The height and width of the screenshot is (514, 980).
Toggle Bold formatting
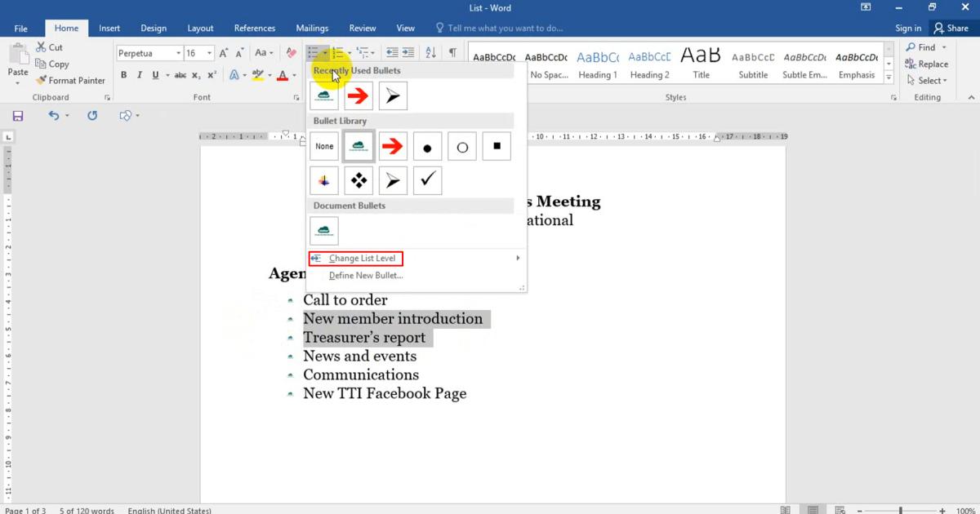[x=124, y=75]
